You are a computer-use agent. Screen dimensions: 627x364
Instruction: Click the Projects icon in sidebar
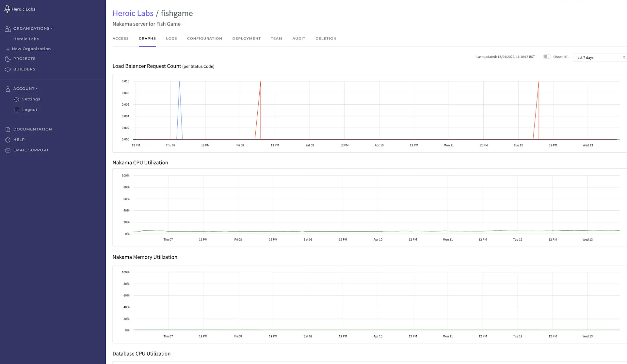point(8,59)
